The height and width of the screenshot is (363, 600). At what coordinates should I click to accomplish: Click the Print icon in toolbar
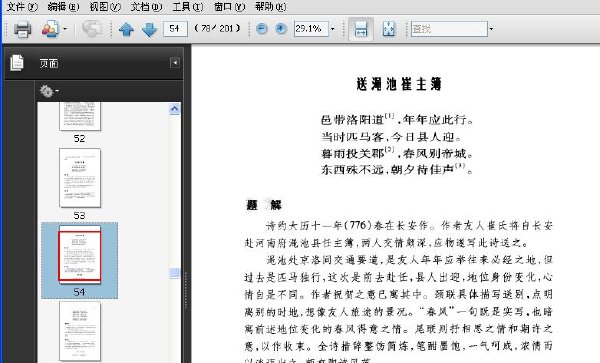point(22,29)
